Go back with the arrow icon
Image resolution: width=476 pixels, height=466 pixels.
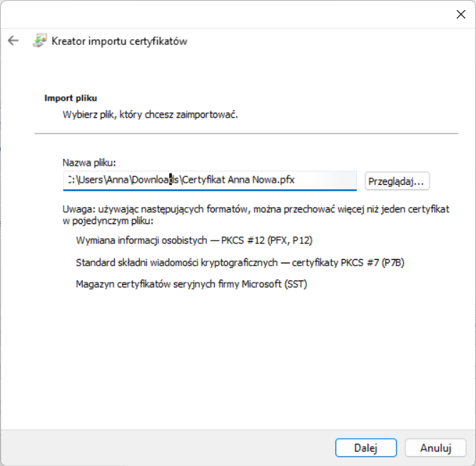tap(14, 41)
